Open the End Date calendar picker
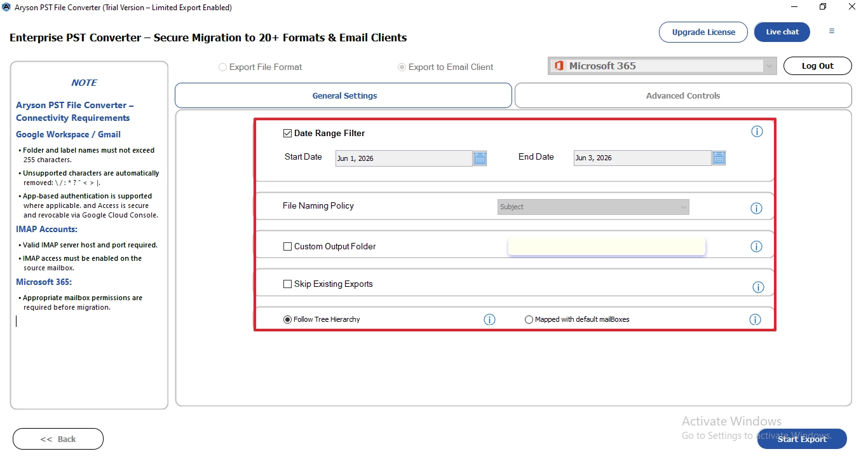 (719, 158)
